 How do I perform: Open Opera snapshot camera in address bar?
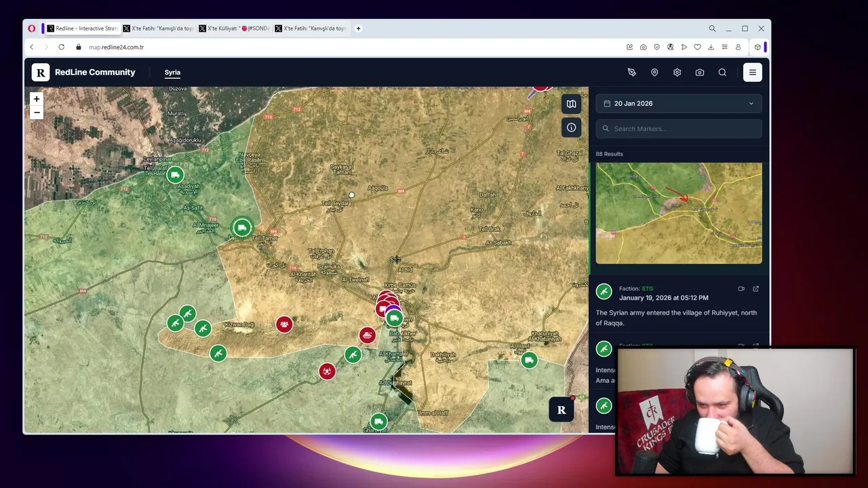(x=643, y=47)
